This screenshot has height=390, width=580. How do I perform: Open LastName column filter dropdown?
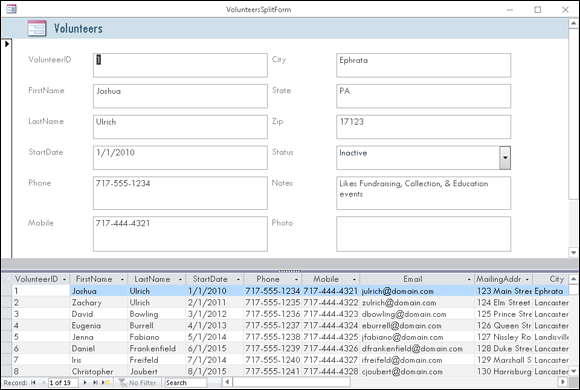[180, 279]
